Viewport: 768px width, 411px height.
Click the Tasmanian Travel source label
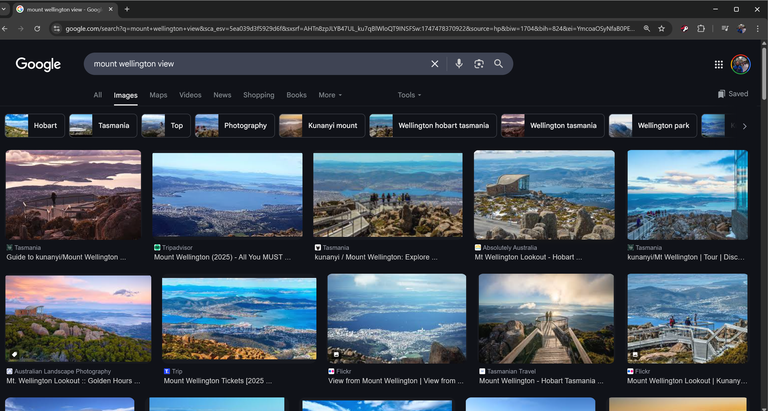[512, 371]
